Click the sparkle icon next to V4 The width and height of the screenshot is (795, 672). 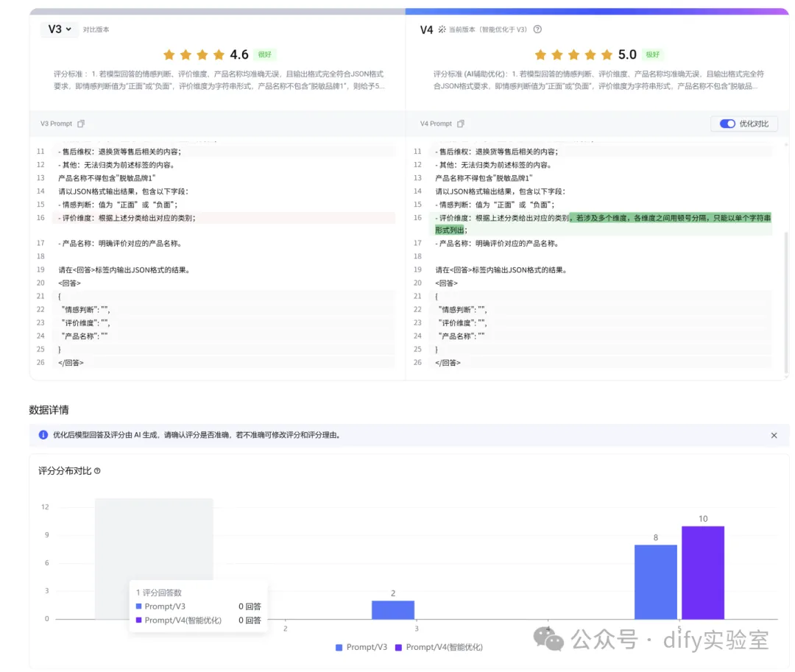click(442, 29)
